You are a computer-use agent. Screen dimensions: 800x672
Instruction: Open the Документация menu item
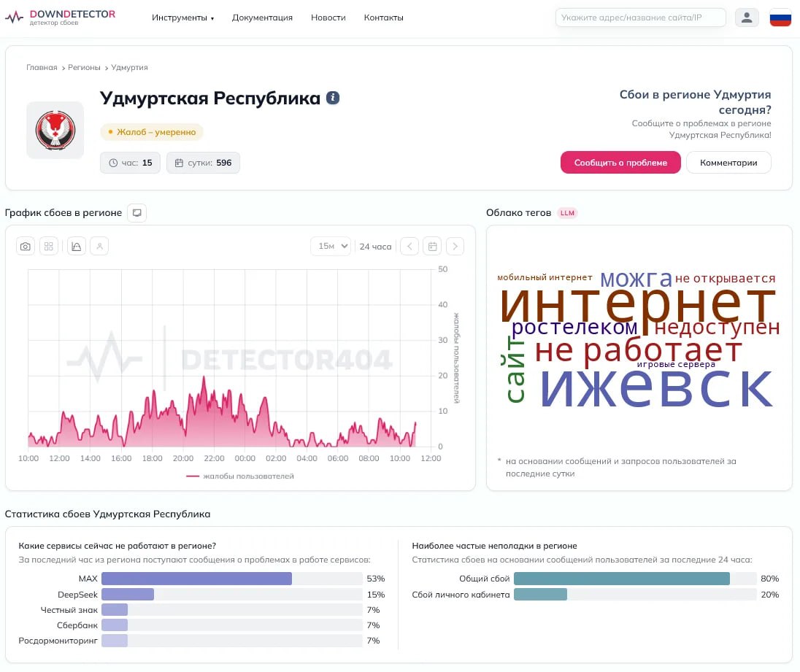262,18
